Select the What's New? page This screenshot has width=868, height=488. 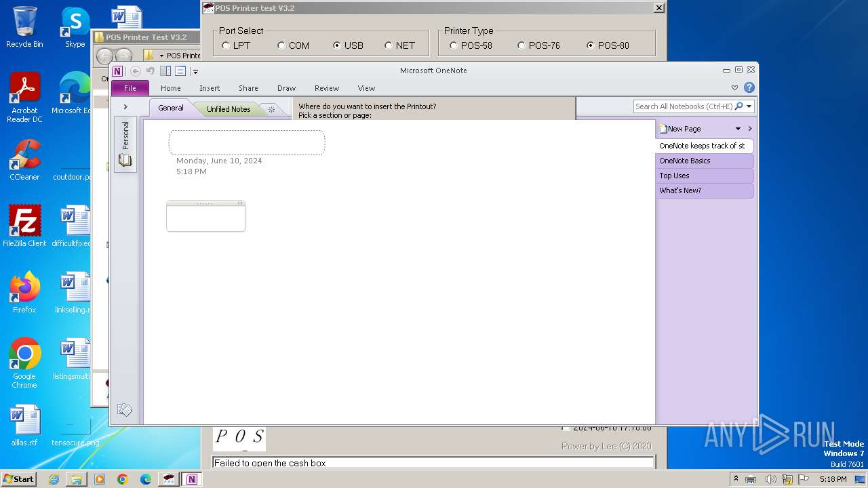(704, 190)
